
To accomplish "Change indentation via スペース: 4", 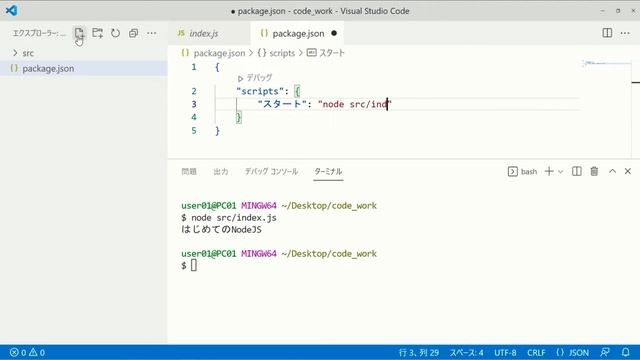I will pos(467,352).
